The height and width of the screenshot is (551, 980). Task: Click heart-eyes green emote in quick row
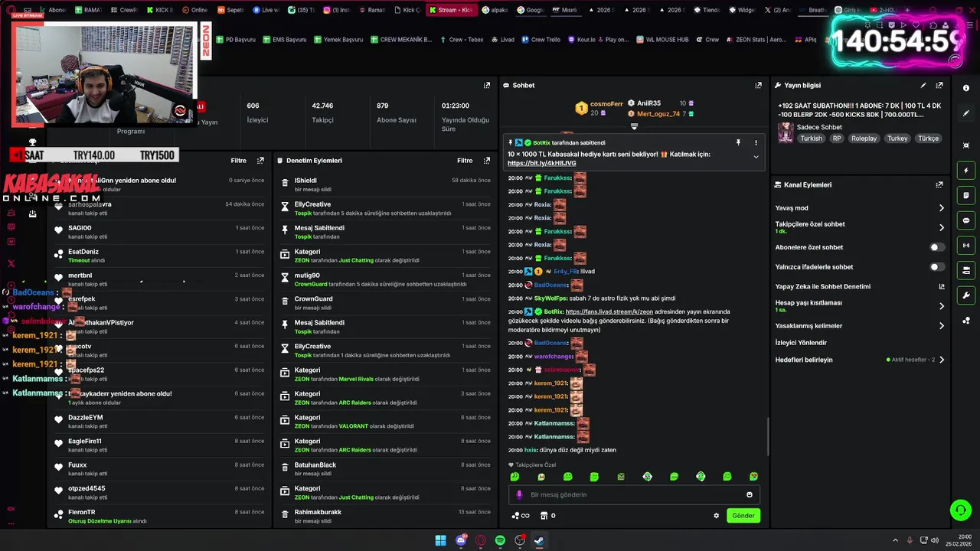pos(754,477)
